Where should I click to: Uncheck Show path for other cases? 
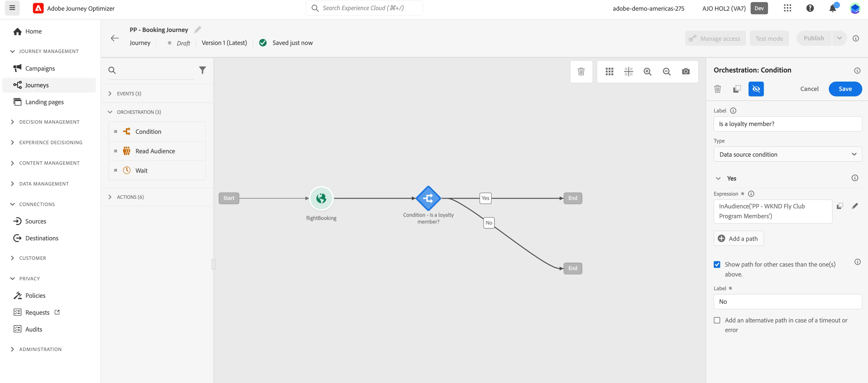pyautogui.click(x=717, y=265)
